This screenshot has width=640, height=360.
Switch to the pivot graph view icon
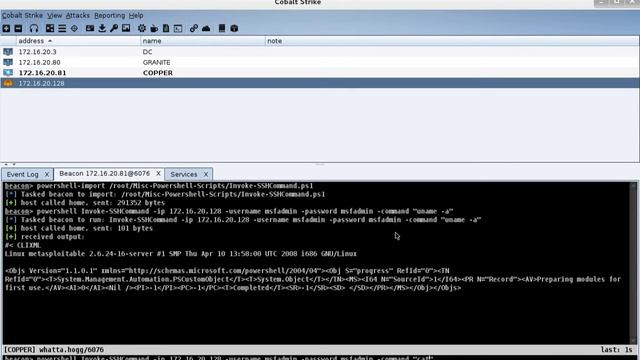tap(50, 29)
